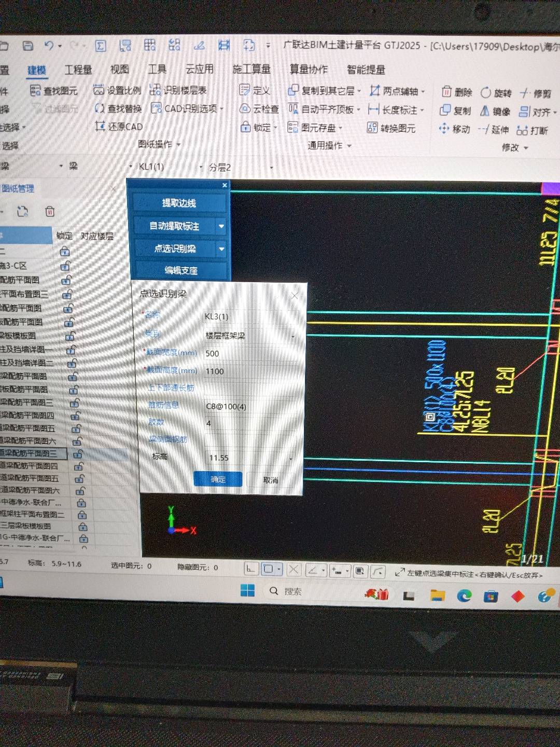Expand the 点选识别梁 dropdown arrow
The width and height of the screenshot is (560, 747).
(222, 249)
